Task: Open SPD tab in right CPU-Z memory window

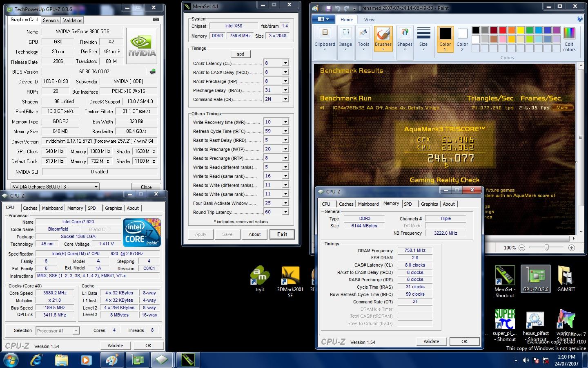Action: pyautogui.click(x=408, y=204)
